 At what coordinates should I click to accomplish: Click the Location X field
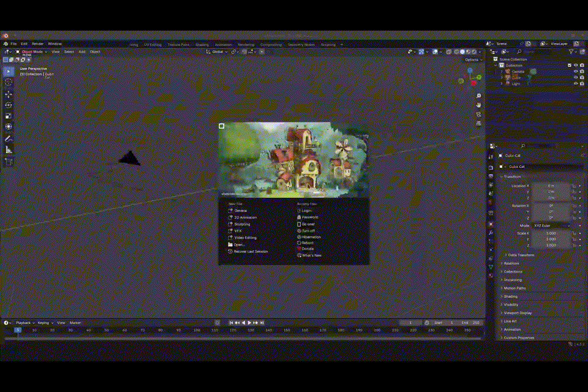coord(551,186)
